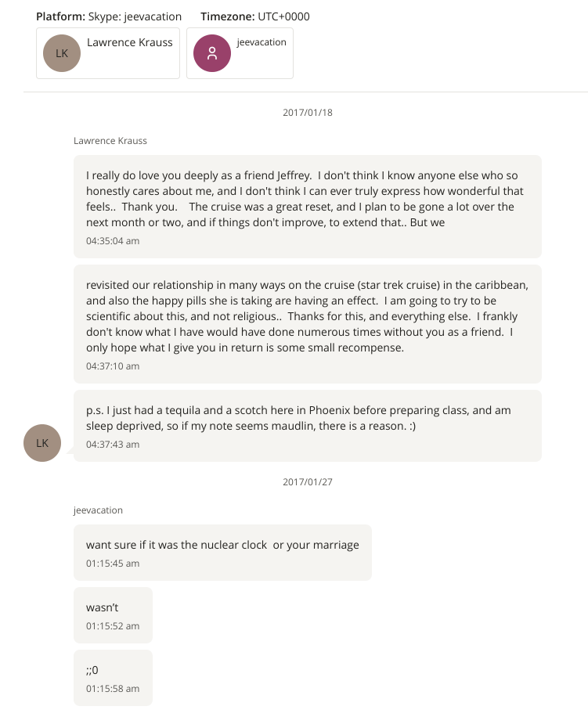Viewport: 588px width, 717px height.
Task: Click the 01:15:58 am timestamp
Action: click(113, 689)
